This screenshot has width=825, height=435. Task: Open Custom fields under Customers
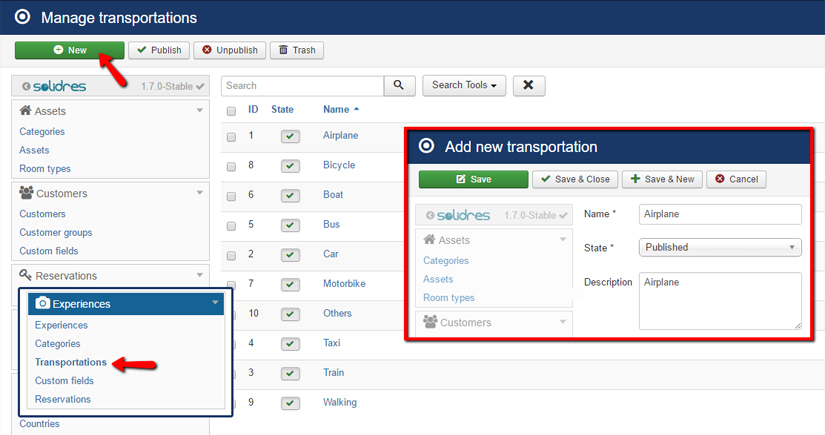pos(48,251)
